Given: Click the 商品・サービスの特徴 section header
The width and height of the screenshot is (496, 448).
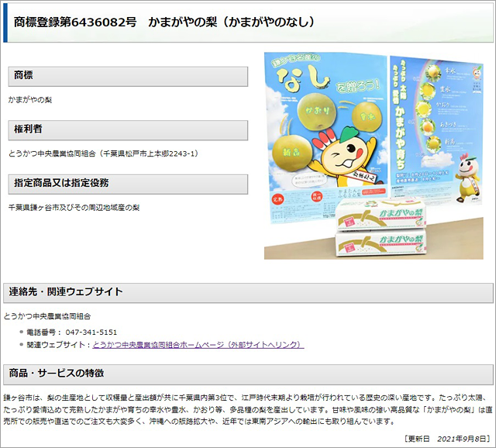Looking at the screenshot, I should tap(248, 374).
